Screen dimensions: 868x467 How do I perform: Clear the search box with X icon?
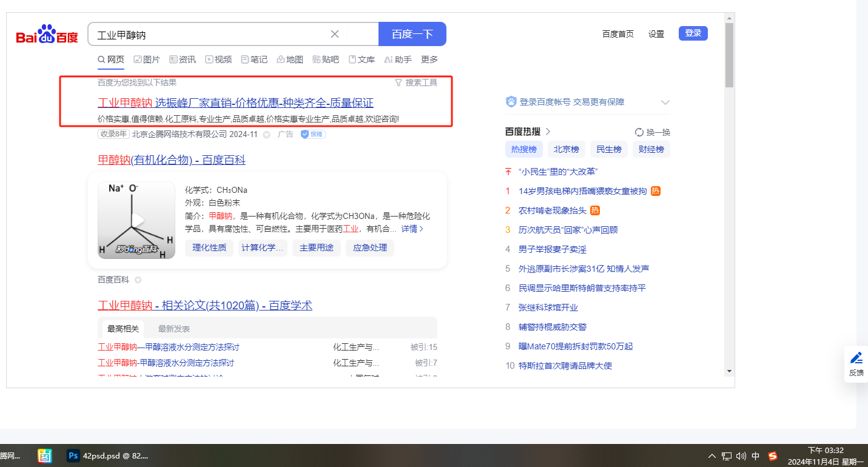point(334,34)
